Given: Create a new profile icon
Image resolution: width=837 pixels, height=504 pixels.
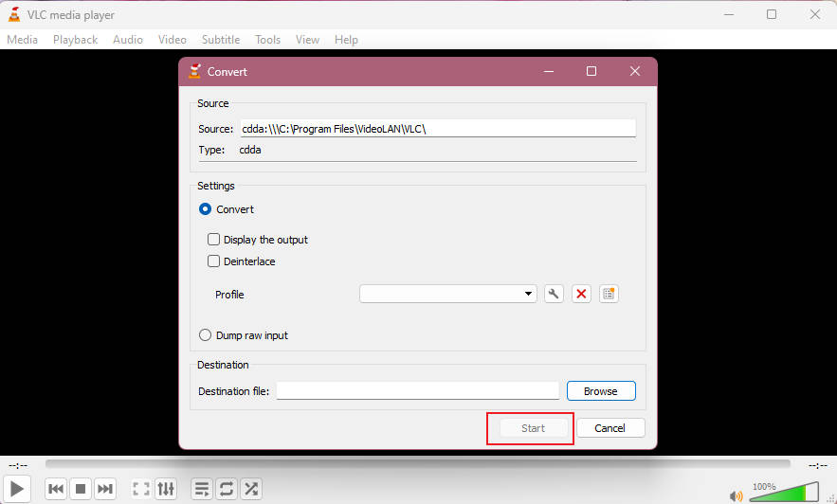Looking at the screenshot, I should coord(609,294).
